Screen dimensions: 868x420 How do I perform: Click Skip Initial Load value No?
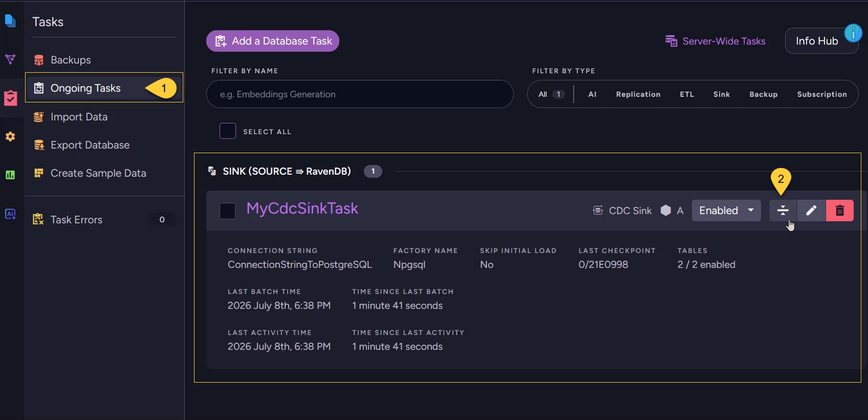[x=487, y=265]
